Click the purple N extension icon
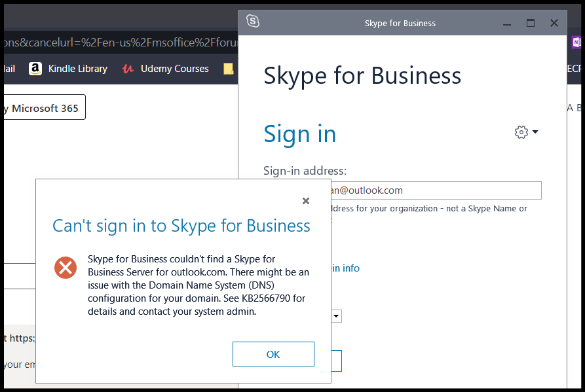 pyautogui.click(x=576, y=42)
